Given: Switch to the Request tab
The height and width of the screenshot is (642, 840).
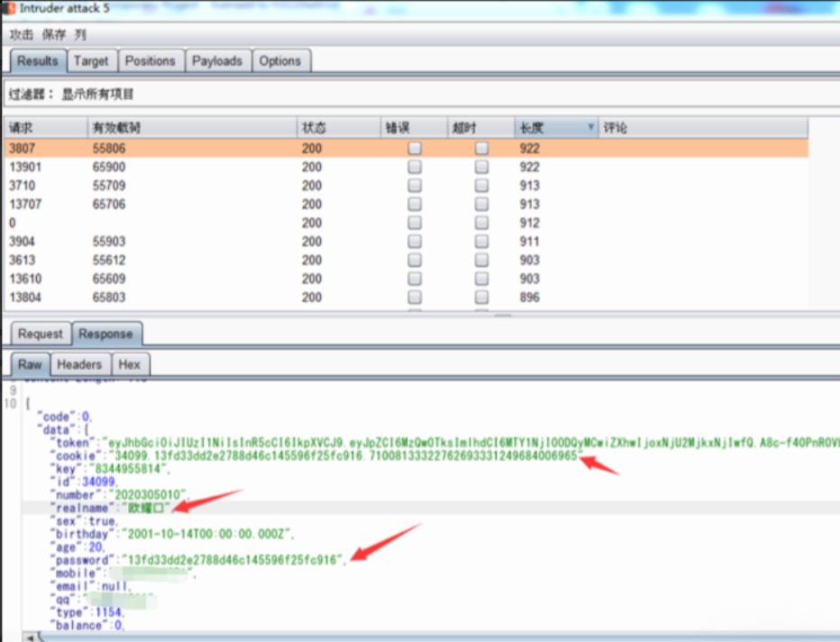Looking at the screenshot, I should (x=41, y=334).
